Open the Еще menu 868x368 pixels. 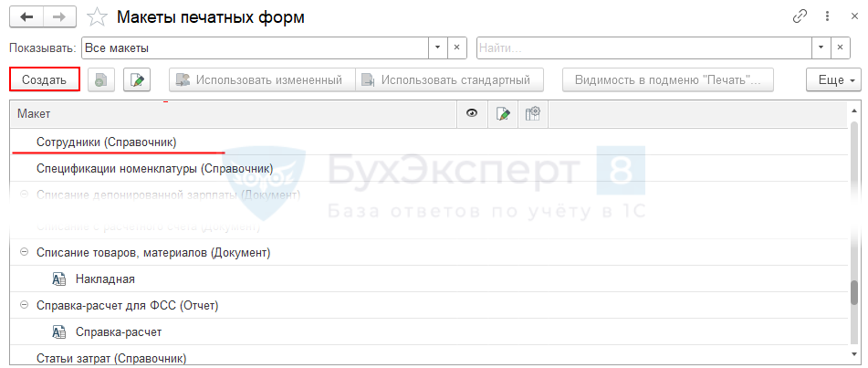[832, 79]
